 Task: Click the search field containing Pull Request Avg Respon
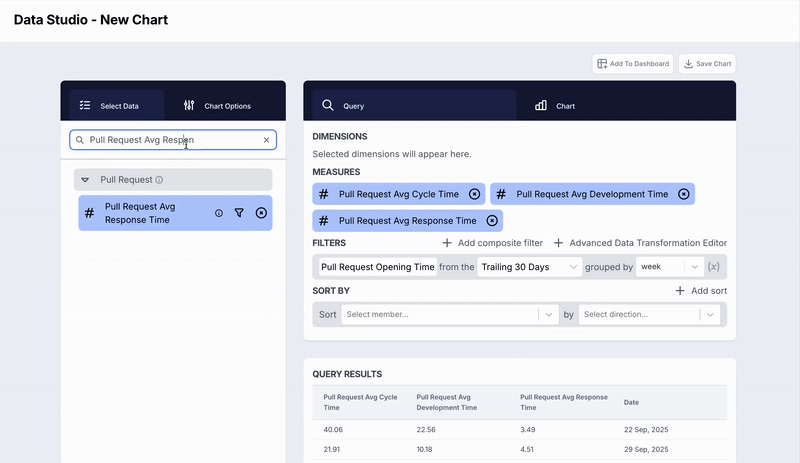point(173,140)
